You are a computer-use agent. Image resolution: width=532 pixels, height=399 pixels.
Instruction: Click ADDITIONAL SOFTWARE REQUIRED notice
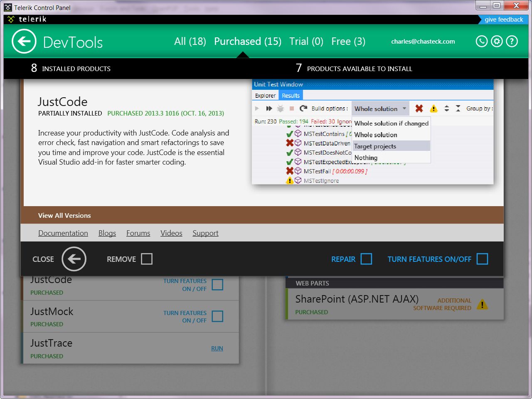pyautogui.click(x=442, y=304)
